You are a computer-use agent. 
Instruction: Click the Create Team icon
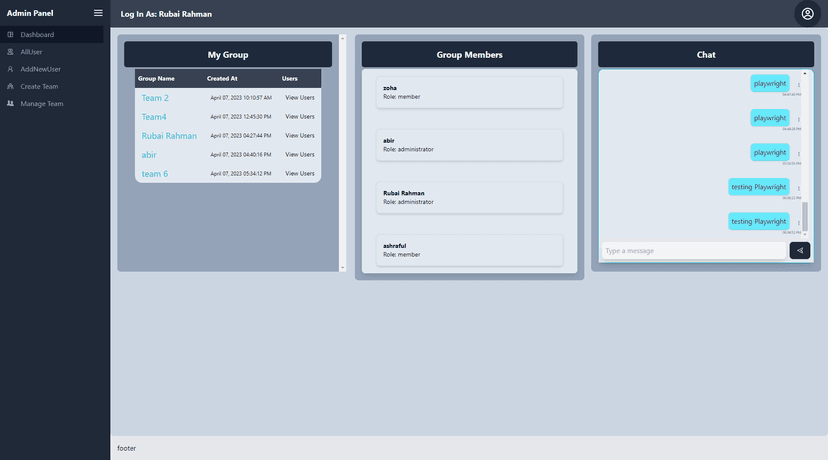[10, 86]
